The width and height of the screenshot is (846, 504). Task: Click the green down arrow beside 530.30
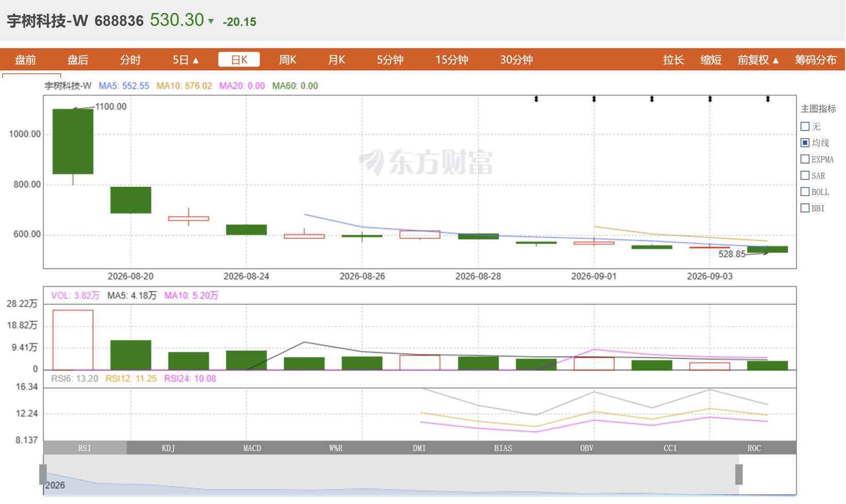[x=210, y=22]
